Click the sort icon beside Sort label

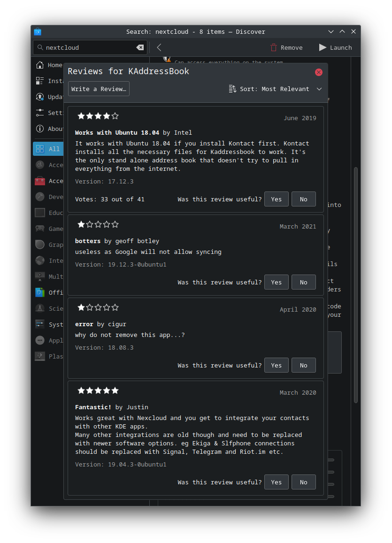click(x=232, y=89)
